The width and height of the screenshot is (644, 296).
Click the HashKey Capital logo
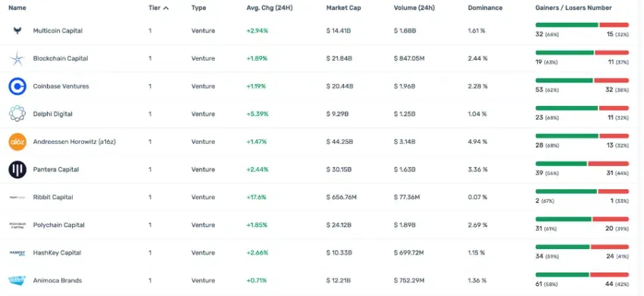17,253
